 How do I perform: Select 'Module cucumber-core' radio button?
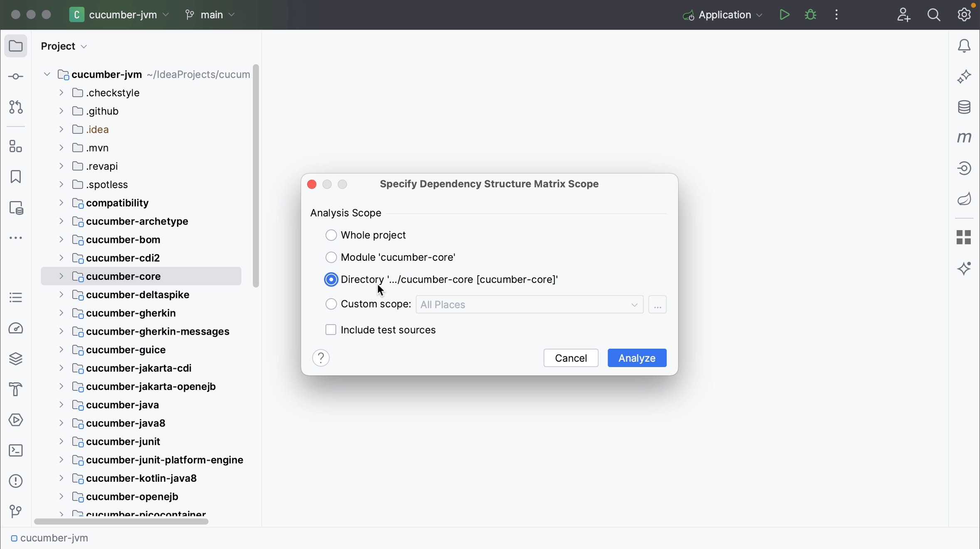330,257
